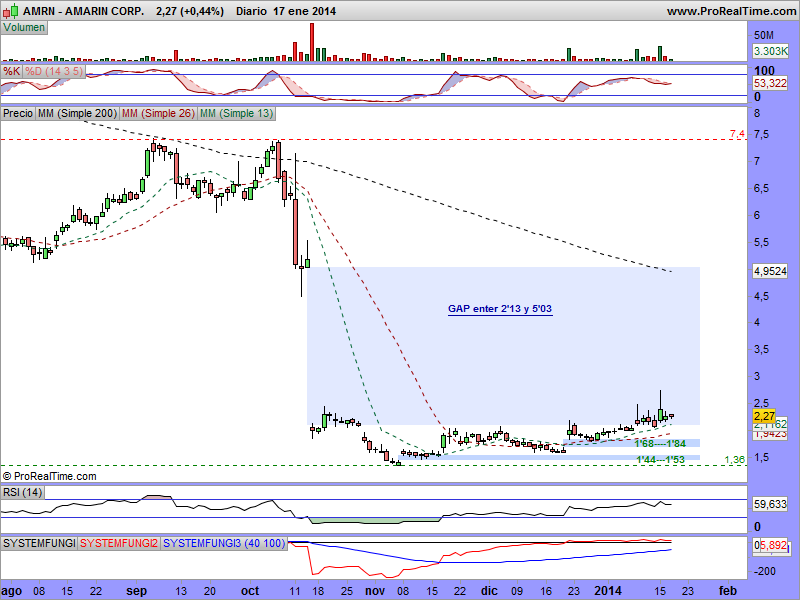
Task: Click the 59,633 RSI value
Action: pyautogui.click(x=770, y=504)
